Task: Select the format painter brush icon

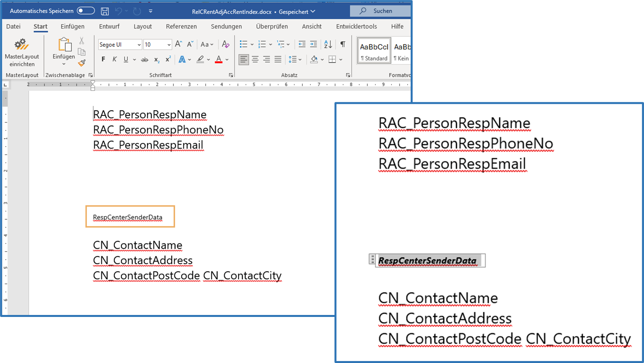Action: pos(82,63)
